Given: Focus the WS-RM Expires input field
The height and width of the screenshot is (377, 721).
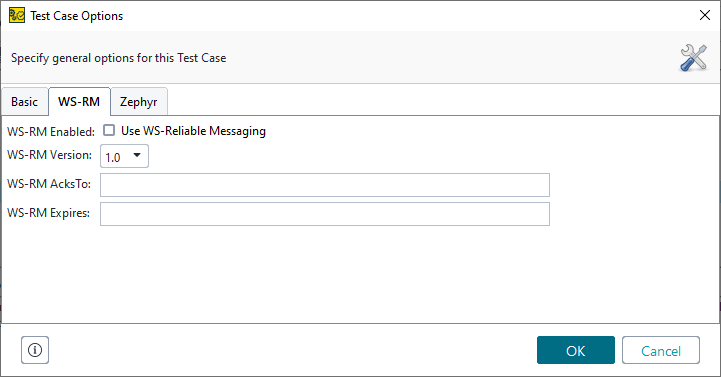Looking at the screenshot, I should click(325, 214).
